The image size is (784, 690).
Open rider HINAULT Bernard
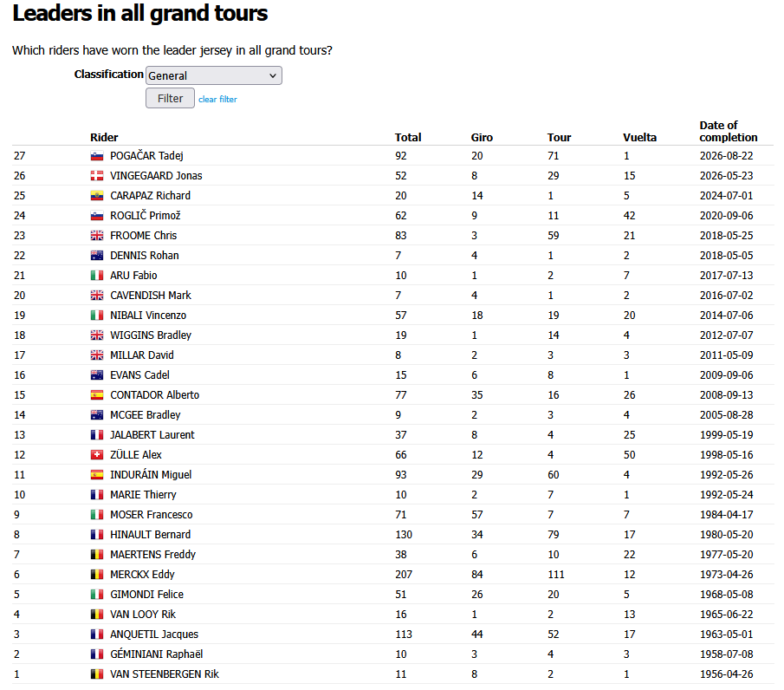[x=150, y=535]
